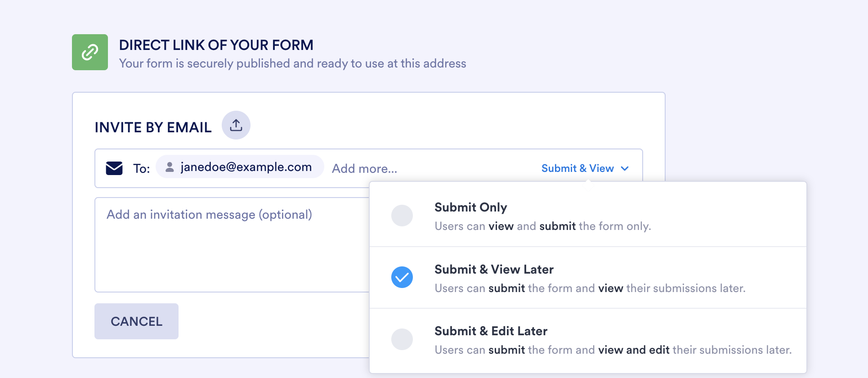Click the green link icon
This screenshot has width=868, height=378.
pos(90,52)
